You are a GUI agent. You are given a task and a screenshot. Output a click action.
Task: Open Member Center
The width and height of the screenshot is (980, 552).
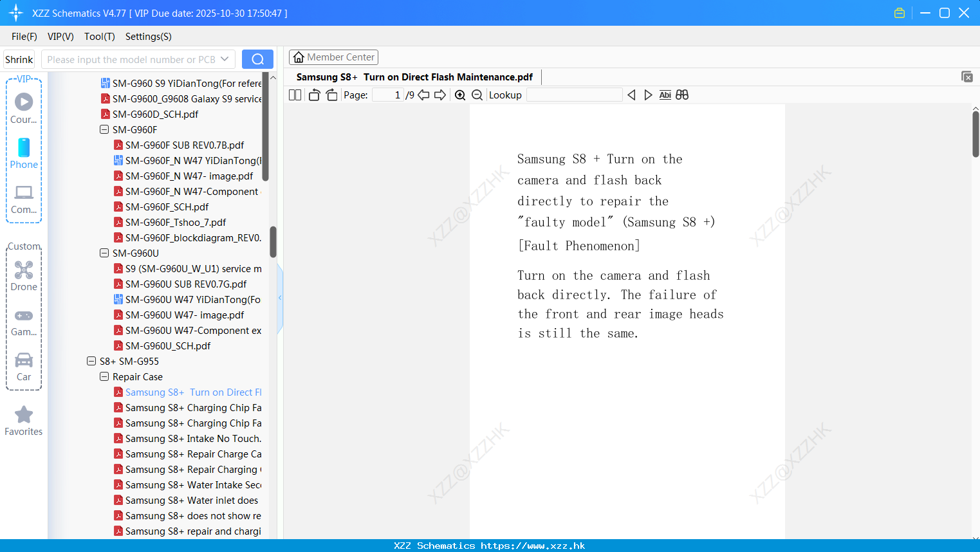click(333, 57)
